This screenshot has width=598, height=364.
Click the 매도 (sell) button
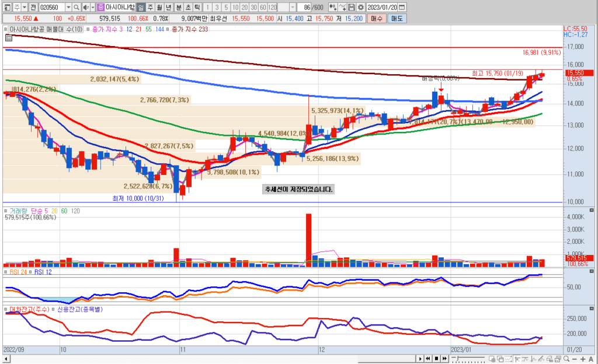click(x=397, y=19)
